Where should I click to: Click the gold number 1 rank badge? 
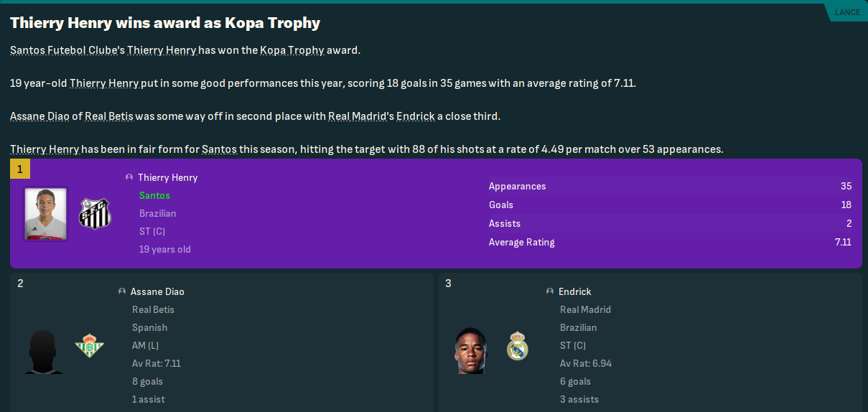pyautogui.click(x=20, y=169)
